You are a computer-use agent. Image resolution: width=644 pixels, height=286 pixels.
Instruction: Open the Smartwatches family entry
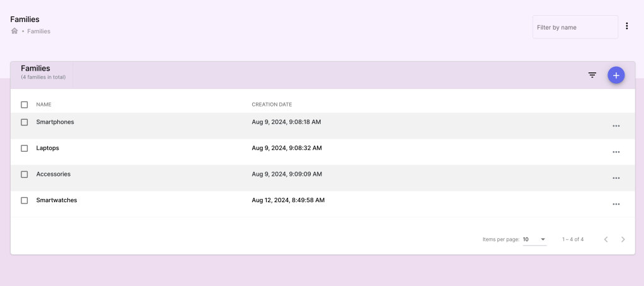pyautogui.click(x=57, y=200)
